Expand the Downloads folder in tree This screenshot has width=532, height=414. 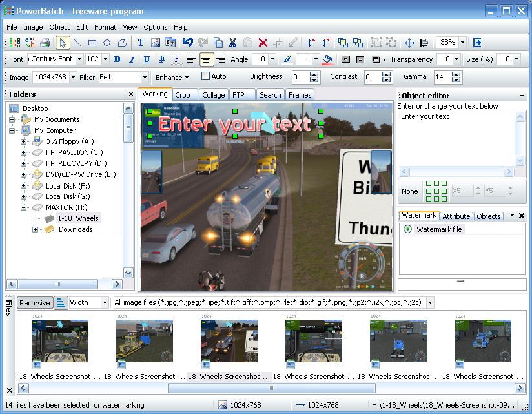[36, 229]
